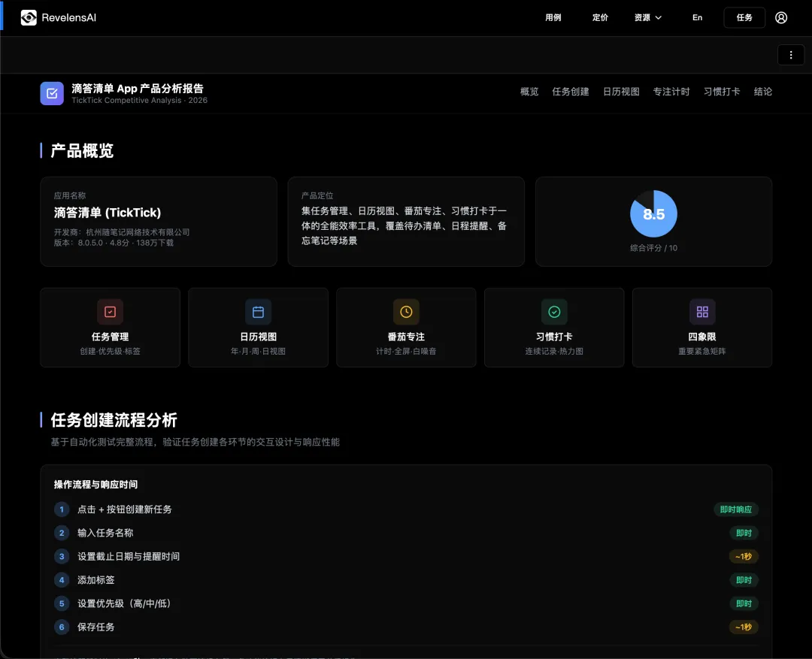Click step number 5 circle badge

coord(62,603)
